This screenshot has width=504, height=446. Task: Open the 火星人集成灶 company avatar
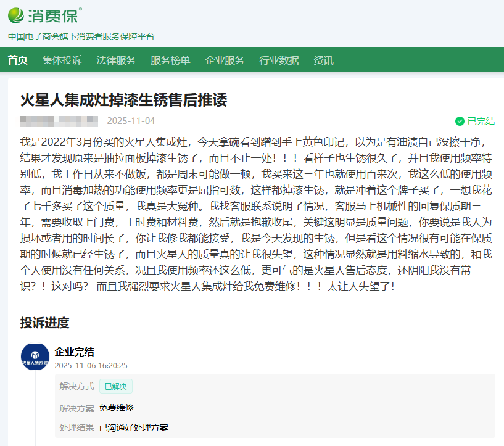point(35,358)
